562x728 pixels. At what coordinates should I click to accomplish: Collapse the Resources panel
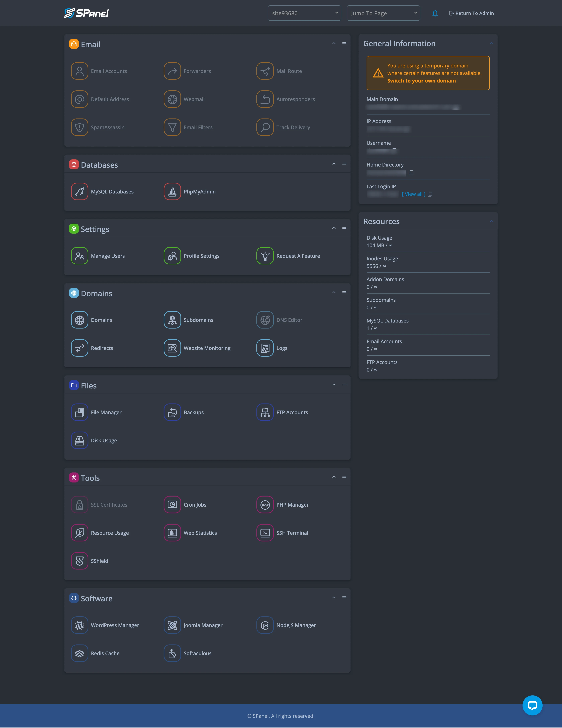point(491,221)
